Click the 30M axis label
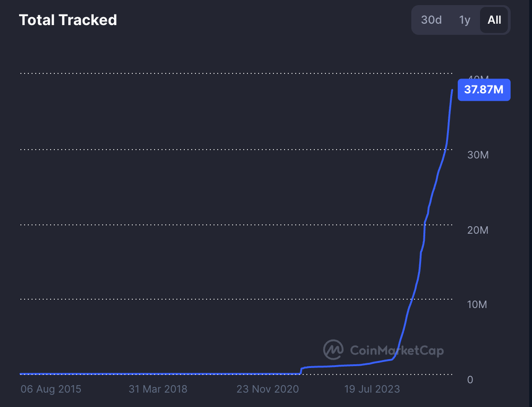The height and width of the screenshot is (407, 532). (x=478, y=155)
